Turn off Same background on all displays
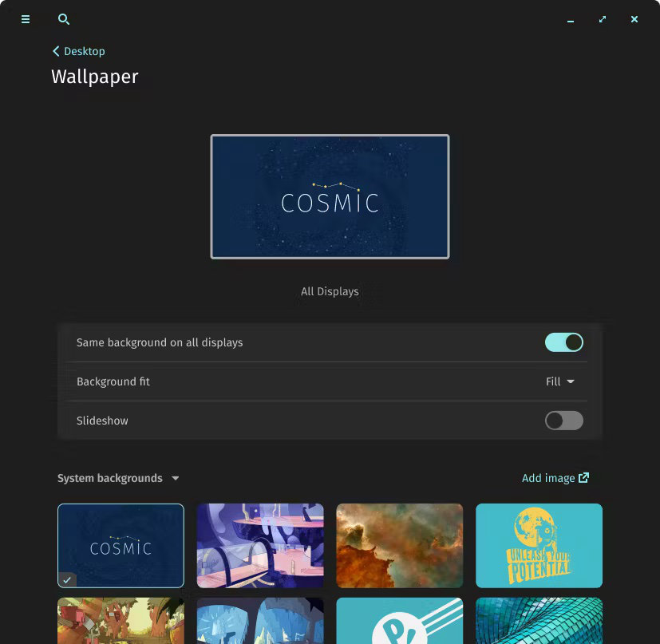The height and width of the screenshot is (644, 660). pos(563,342)
